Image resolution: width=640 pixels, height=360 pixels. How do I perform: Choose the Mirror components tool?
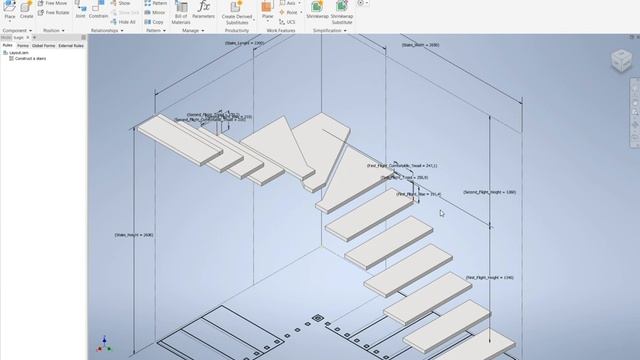click(x=155, y=13)
